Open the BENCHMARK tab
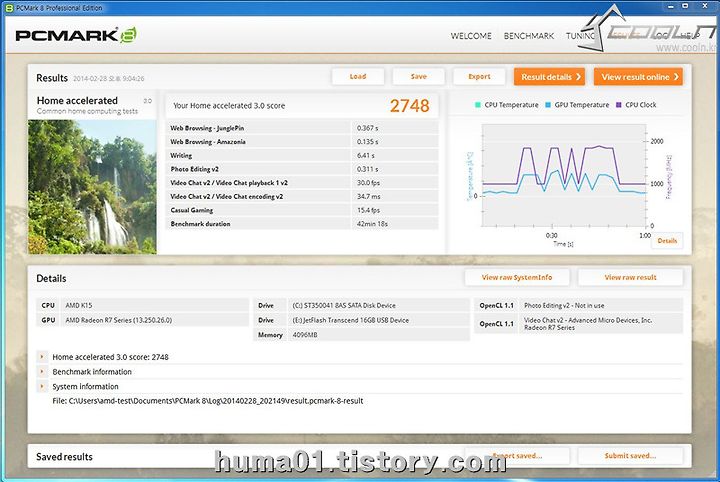 tap(529, 36)
